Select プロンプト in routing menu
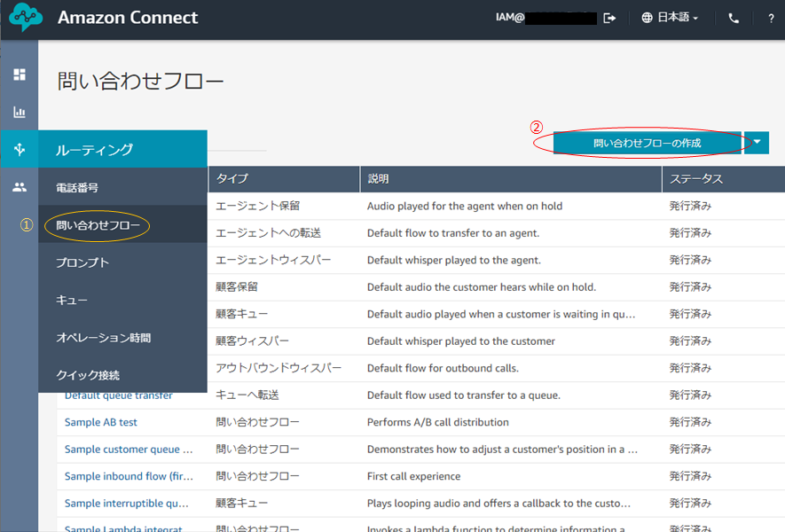This screenshot has height=532, width=785. [122, 262]
